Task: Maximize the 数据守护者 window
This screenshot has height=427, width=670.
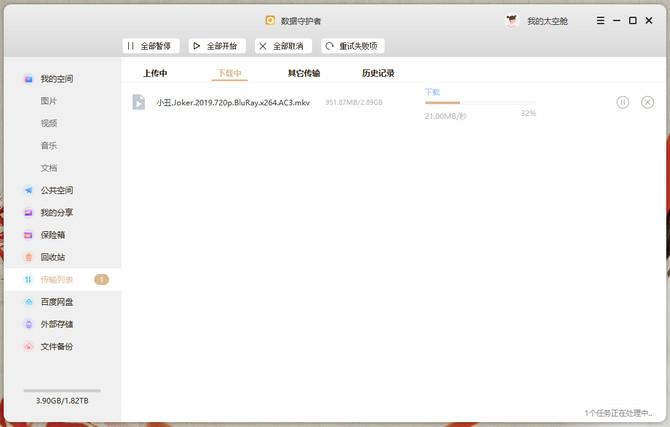Action: [x=633, y=21]
